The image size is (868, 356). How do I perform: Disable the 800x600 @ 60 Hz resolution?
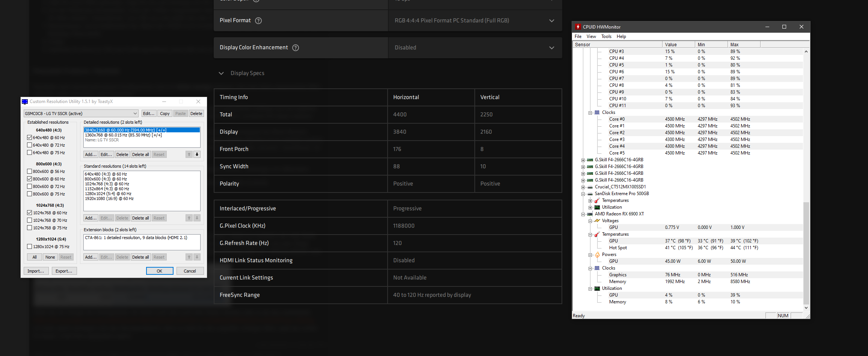30,179
